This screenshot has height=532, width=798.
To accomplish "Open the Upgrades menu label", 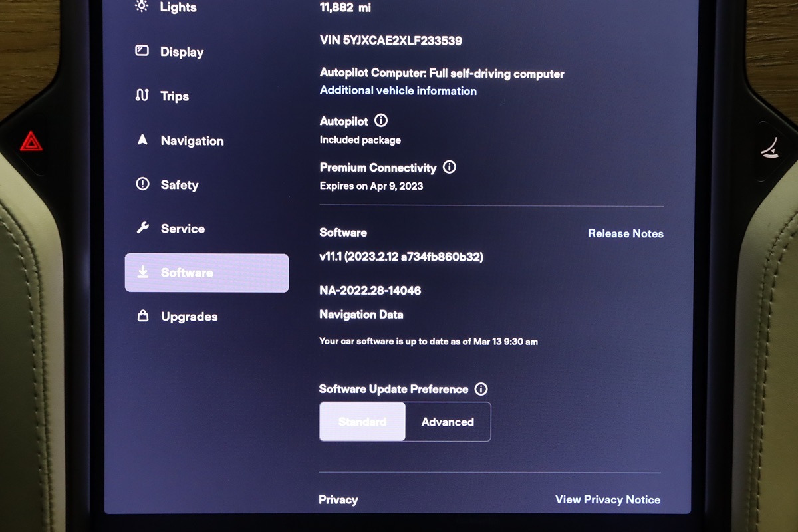I will pyautogui.click(x=189, y=317).
